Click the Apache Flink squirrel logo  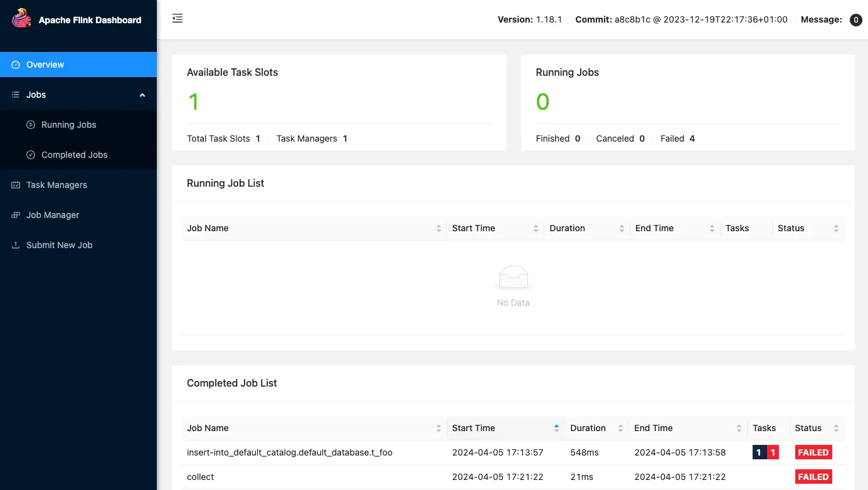tap(21, 19)
